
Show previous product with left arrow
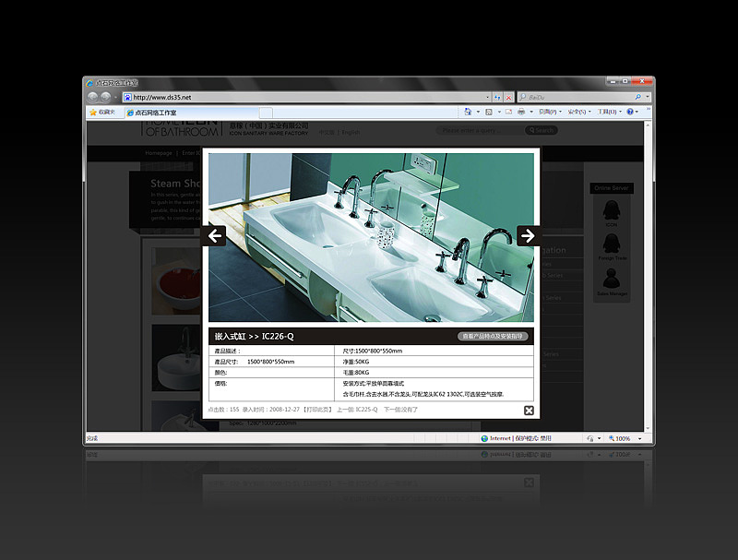click(x=214, y=236)
